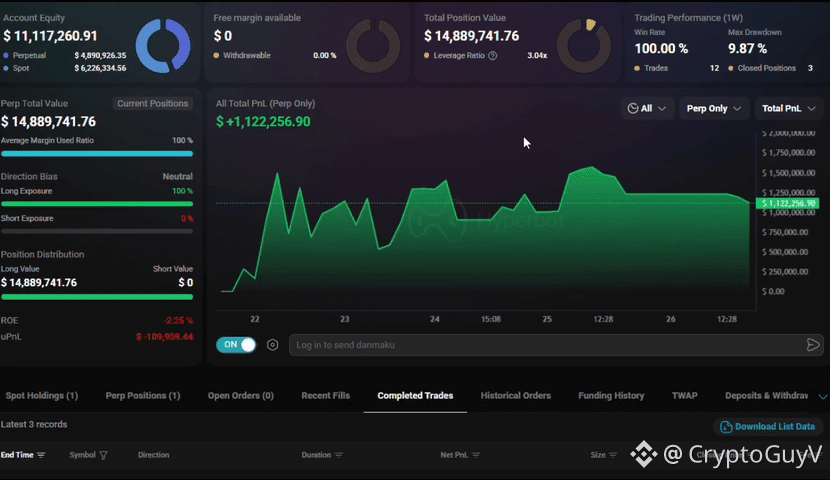
Task: Click the Net PnL sort icon
Action: (476, 455)
